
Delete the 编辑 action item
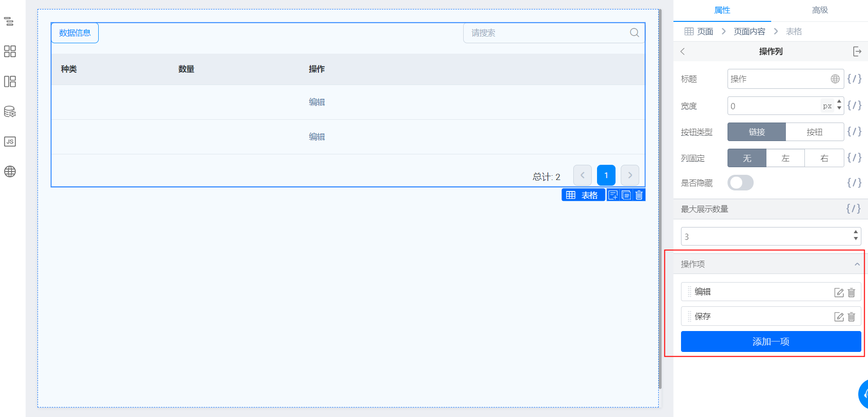851,293
